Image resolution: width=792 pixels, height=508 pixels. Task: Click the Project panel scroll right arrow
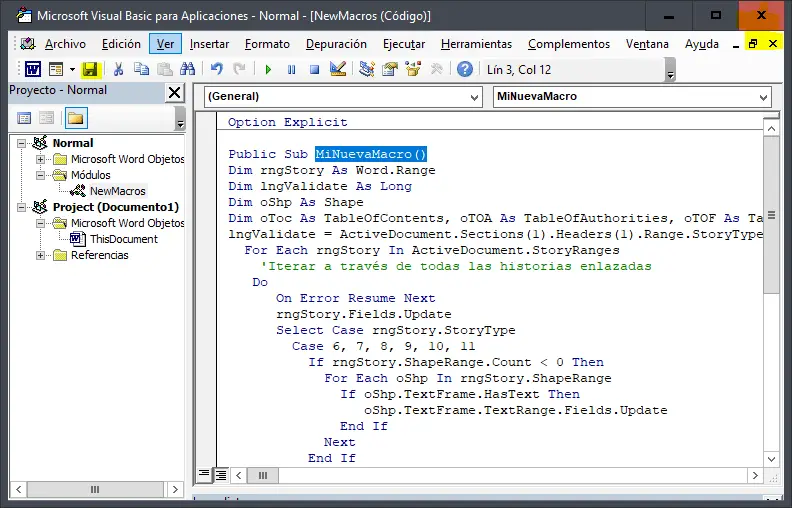tap(175, 489)
